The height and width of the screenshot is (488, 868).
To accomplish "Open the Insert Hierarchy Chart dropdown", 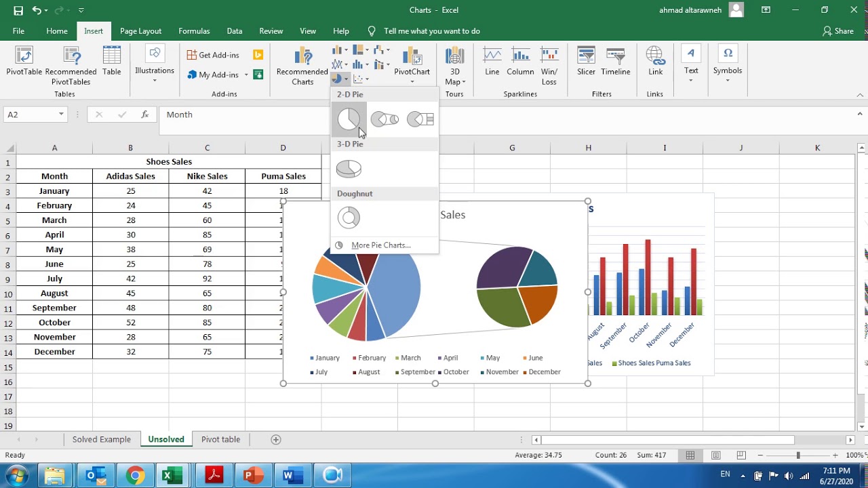I will pos(361,49).
